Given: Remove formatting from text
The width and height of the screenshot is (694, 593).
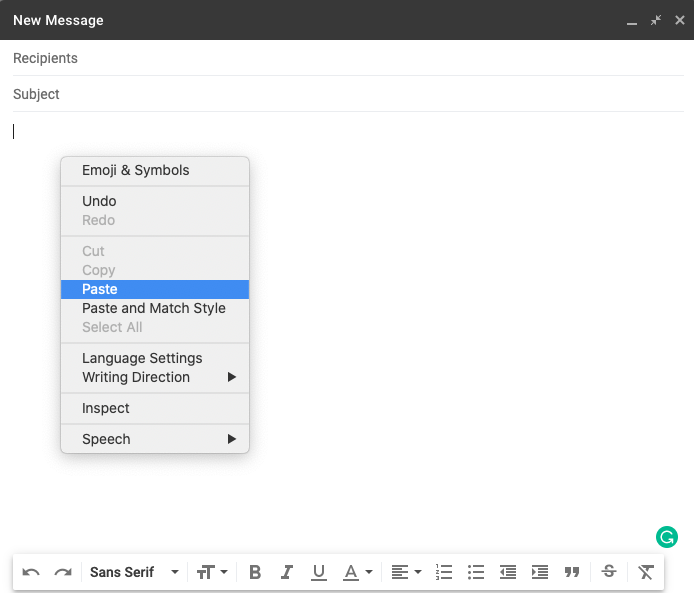Looking at the screenshot, I should pos(646,572).
